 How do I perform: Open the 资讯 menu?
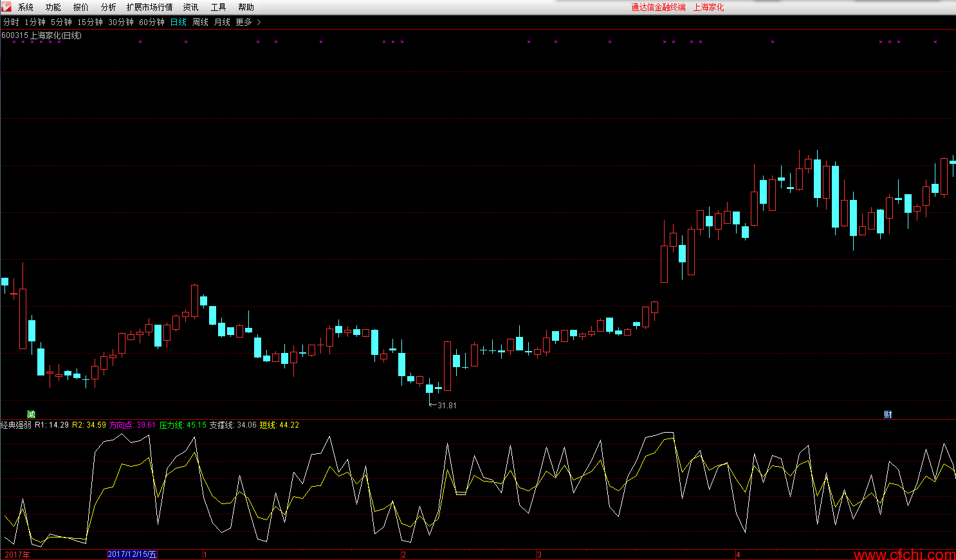click(190, 7)
